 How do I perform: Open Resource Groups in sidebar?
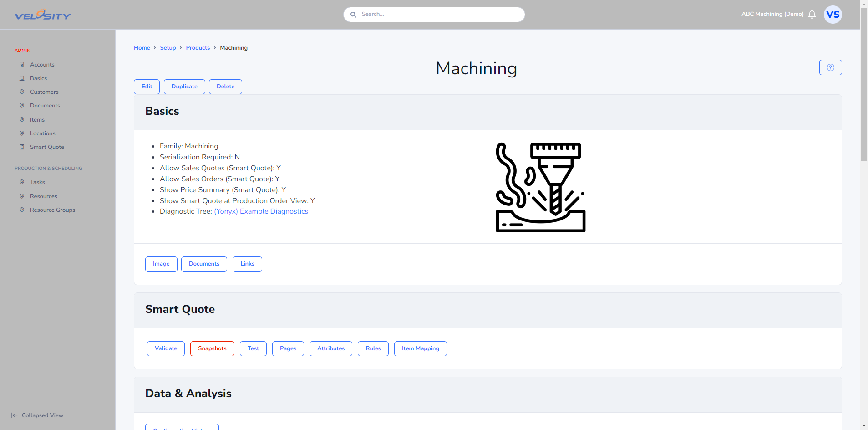point(52,210)
